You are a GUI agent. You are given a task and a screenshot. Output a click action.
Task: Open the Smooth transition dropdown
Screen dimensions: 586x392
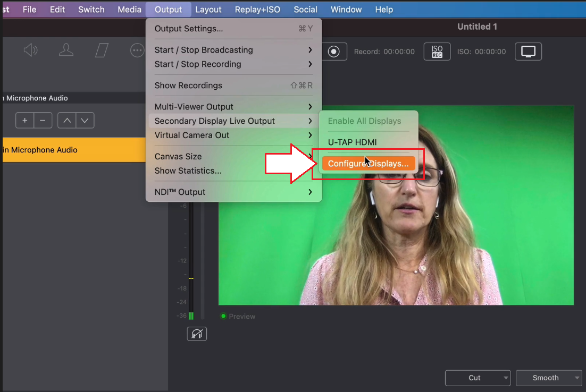[x=549, y=378]
